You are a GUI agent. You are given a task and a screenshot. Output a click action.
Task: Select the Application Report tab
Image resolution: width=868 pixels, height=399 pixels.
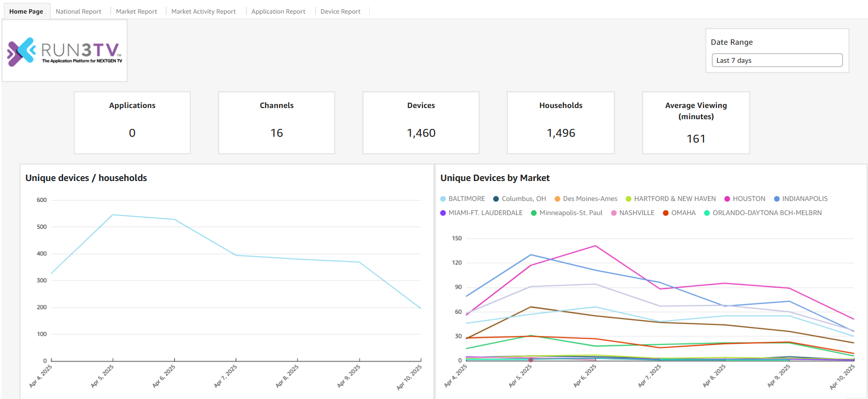(278, 12)
